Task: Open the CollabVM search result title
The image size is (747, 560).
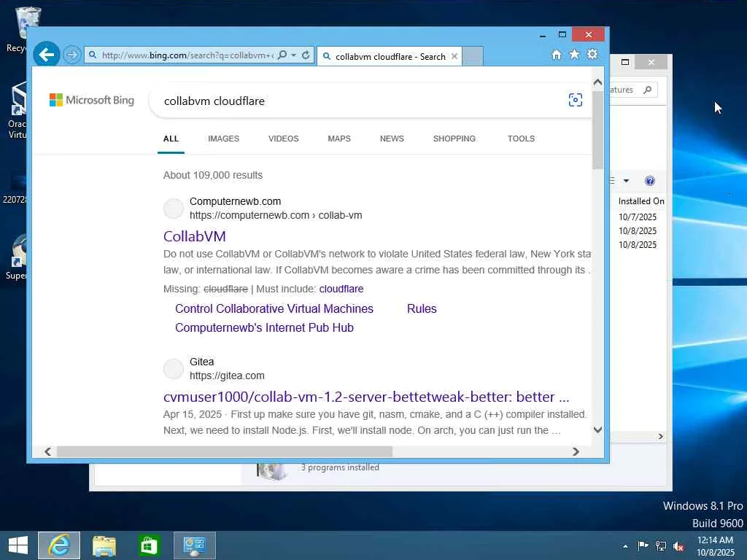Action: [x=194, y=236]
